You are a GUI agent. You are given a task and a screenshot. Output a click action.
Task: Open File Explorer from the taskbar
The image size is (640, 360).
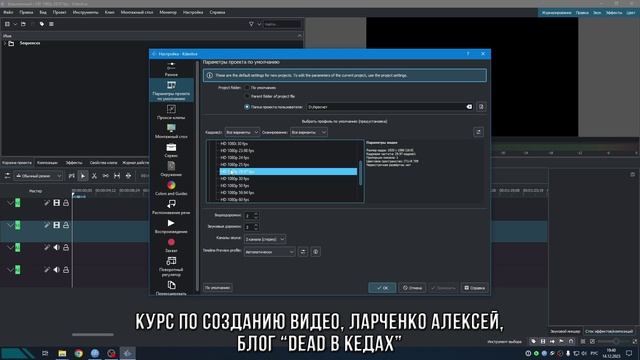62,353
